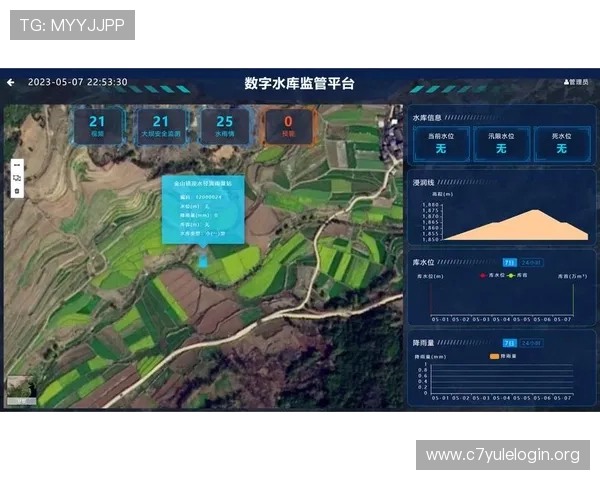
Task: Click the station info popup title
Action: click(203, 184)
